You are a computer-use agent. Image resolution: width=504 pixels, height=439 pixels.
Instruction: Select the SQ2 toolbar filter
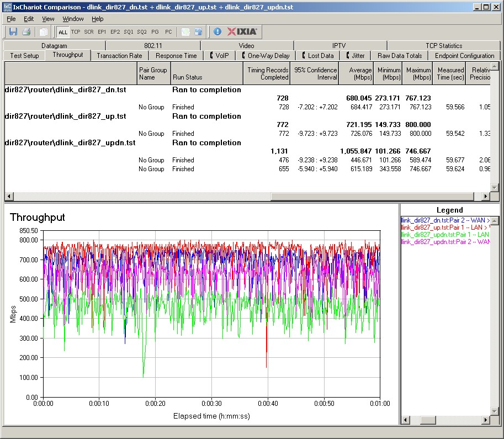(x=142, y=32)
